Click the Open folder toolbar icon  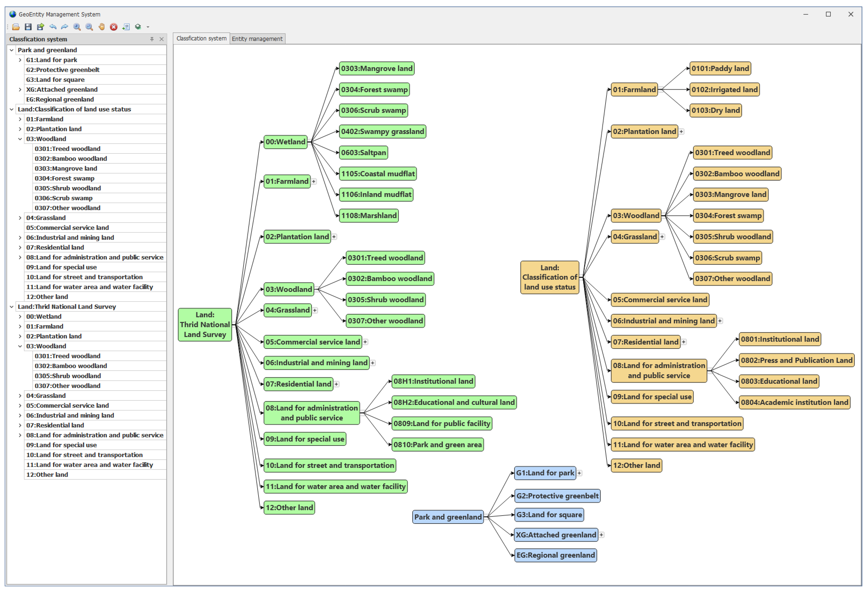16,27
